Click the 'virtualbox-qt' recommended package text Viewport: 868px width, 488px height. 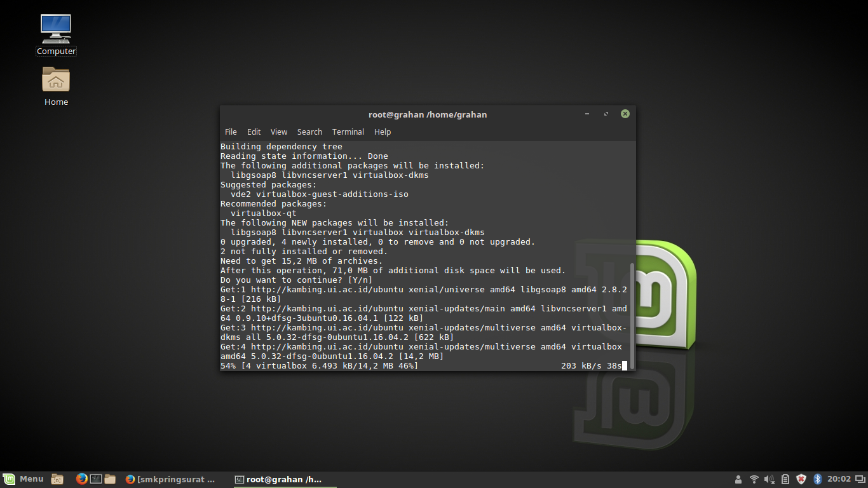tap(264, 213)
